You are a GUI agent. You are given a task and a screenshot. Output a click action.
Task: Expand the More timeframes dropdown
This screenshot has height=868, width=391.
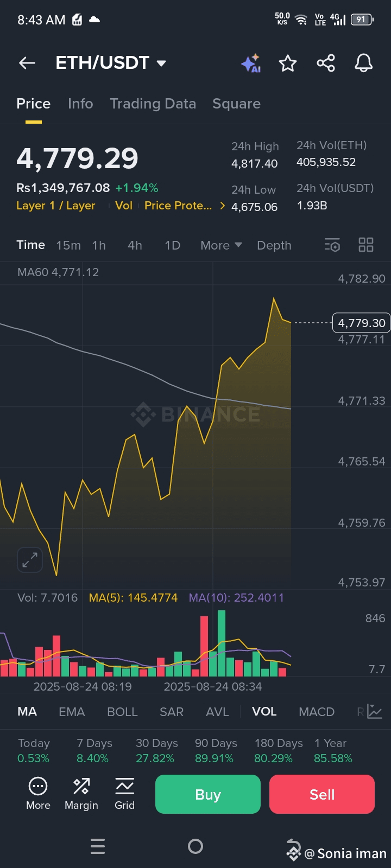pyautogui.click(x=222, y=245)
